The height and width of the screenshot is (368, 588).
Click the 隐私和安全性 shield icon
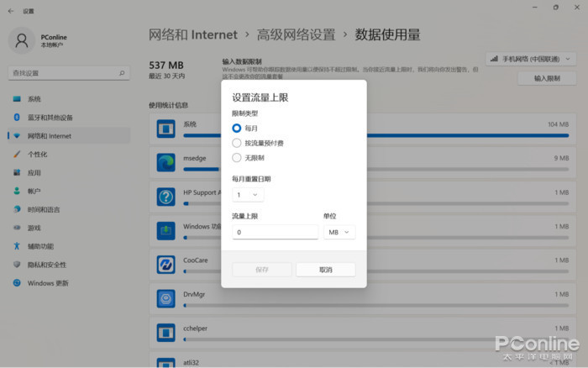[17, 265]
